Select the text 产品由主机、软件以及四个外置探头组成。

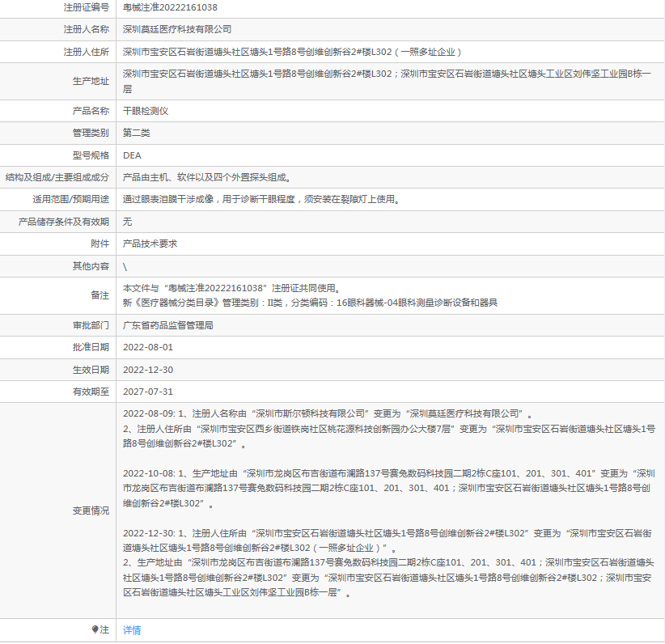point(207,177)
